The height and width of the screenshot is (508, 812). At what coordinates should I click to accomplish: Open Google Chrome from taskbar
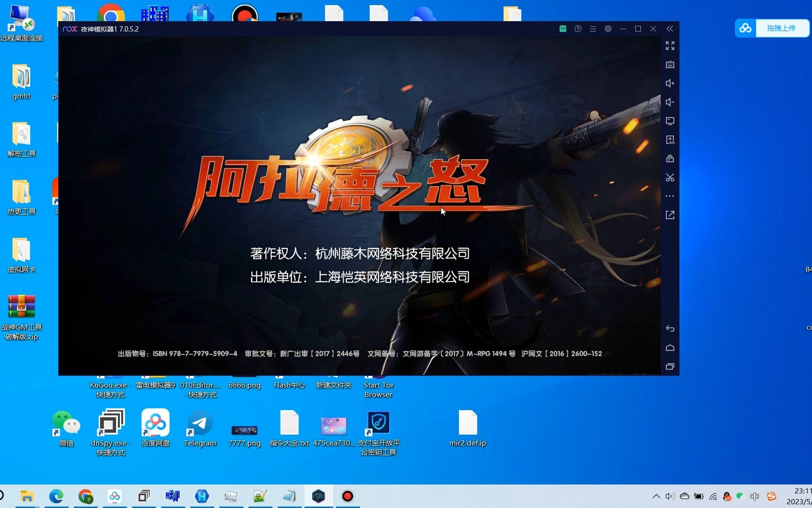86,496
